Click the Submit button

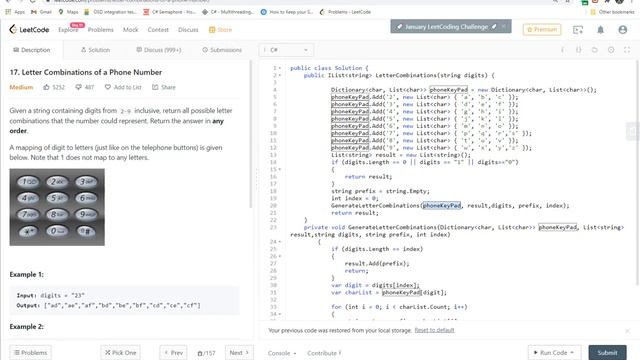click(607, 353)
